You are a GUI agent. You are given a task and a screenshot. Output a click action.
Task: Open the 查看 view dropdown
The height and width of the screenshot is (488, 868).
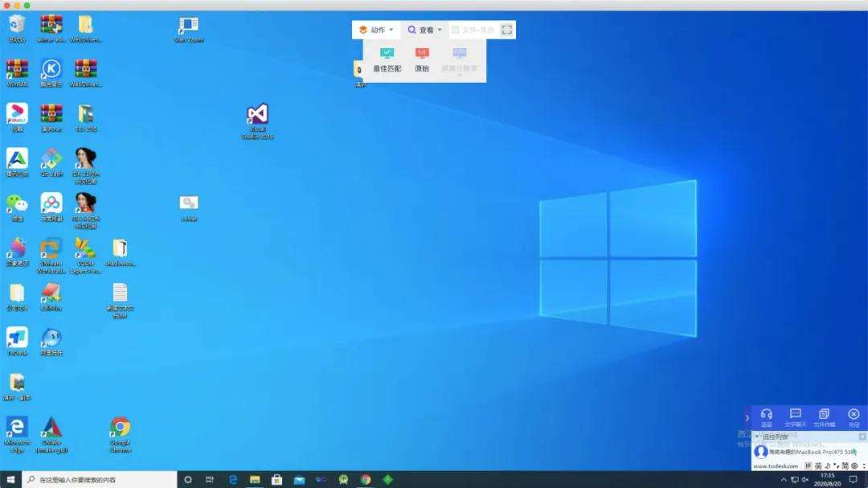click(424, 30)
